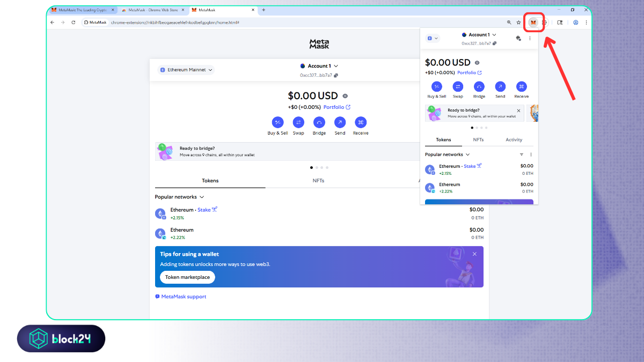Open Account 1 dropdown on main page

tap(319, 66)
